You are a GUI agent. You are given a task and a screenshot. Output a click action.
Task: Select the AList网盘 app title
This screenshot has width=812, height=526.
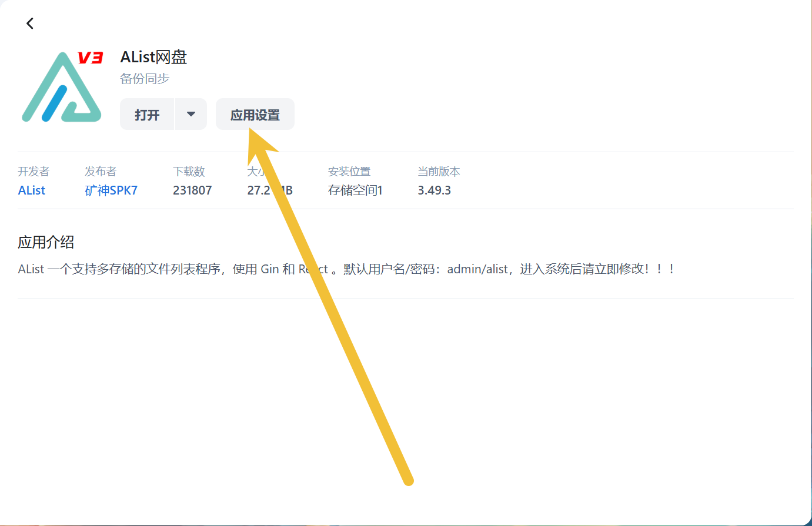click(x=153, y=57)
